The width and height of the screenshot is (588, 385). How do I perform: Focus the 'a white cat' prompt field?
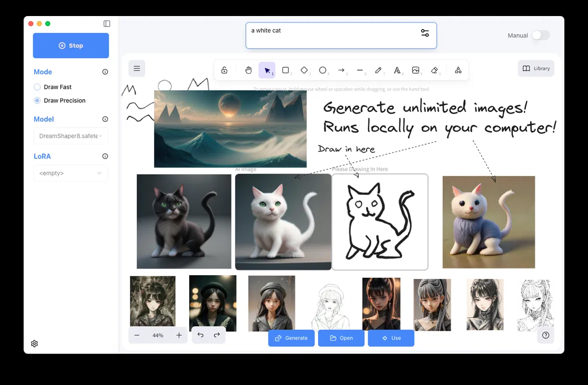pos(341,35)
